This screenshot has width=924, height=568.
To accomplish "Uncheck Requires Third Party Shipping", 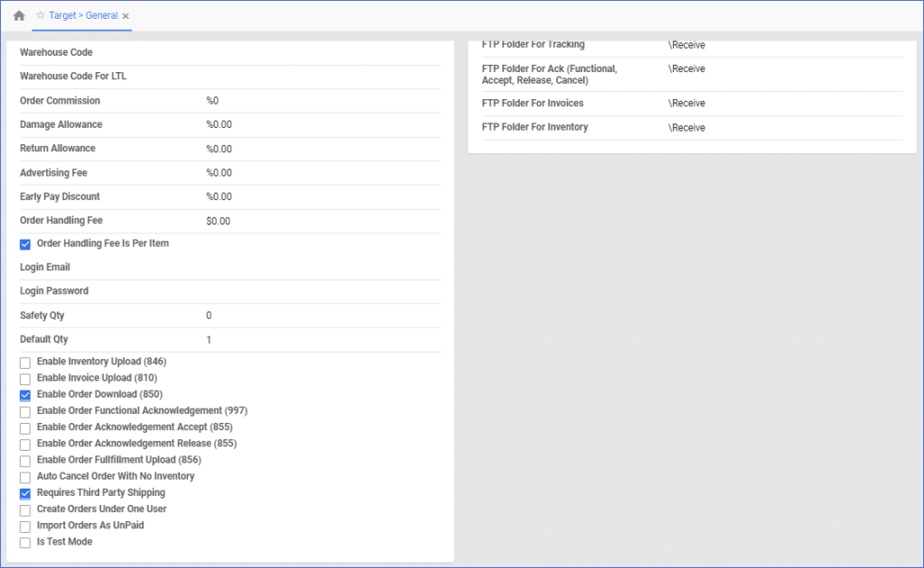I will [x=24, y=492].
